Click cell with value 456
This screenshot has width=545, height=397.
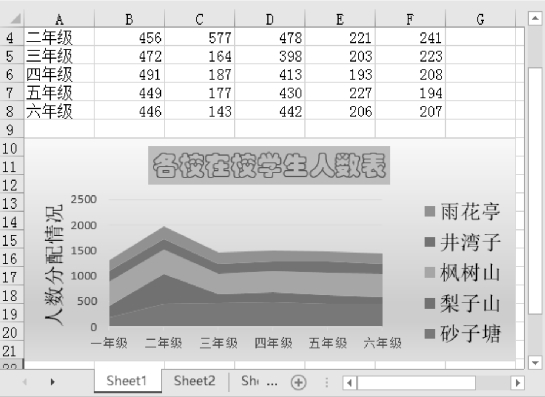(129, 38)
